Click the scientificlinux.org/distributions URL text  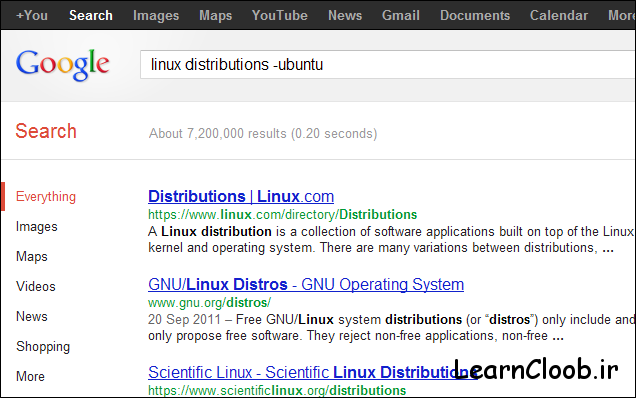277,390
